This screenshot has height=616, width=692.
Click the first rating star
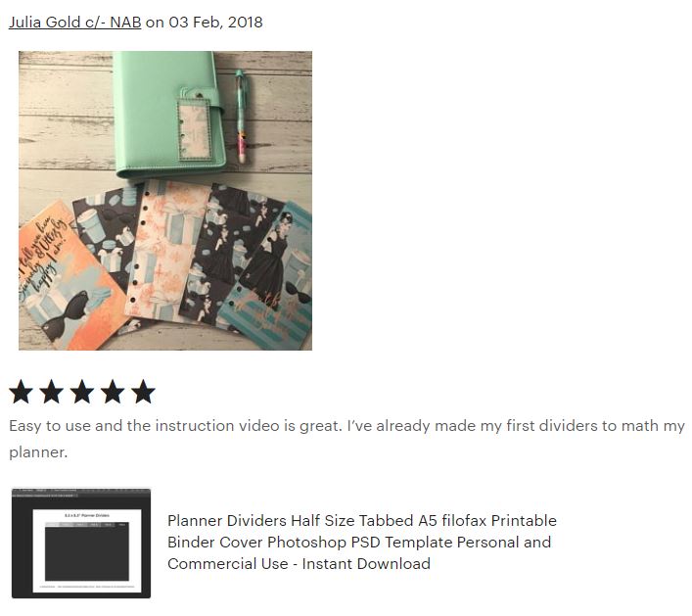(x=22, y=391)
